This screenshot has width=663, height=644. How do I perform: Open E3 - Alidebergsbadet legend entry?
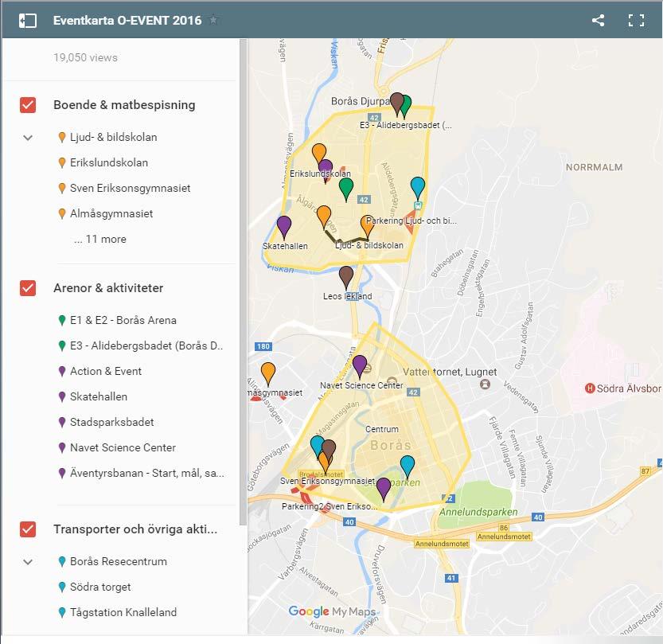pos(146,345)
